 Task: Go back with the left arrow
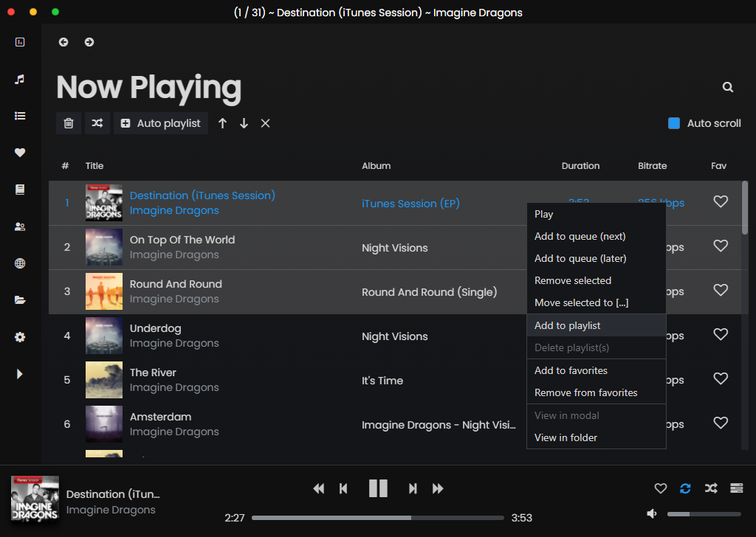point(63,42)
